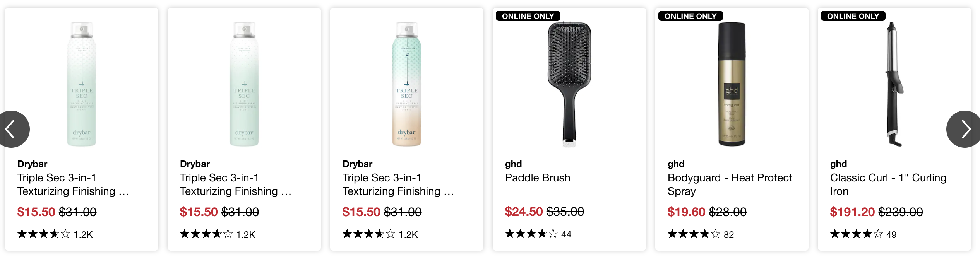Click Online Only badge on Curling Iron card

(853, 16)
